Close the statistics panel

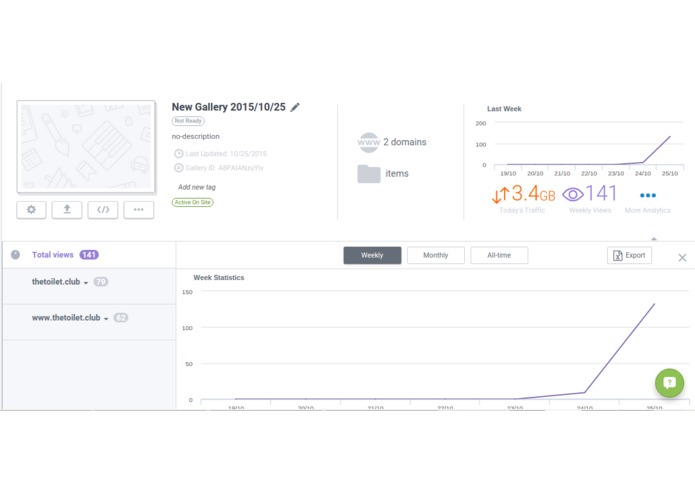682,258
